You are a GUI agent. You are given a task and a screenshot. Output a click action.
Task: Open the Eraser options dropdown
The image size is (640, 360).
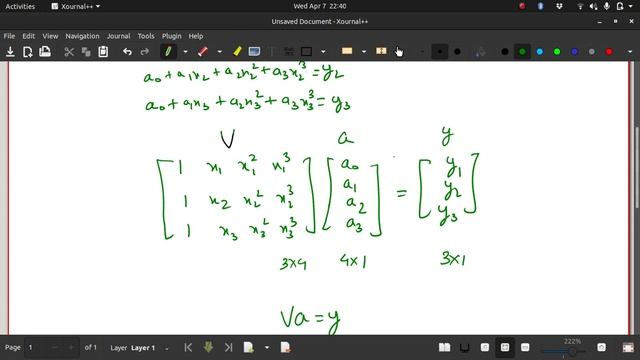[x=220, y=52]
